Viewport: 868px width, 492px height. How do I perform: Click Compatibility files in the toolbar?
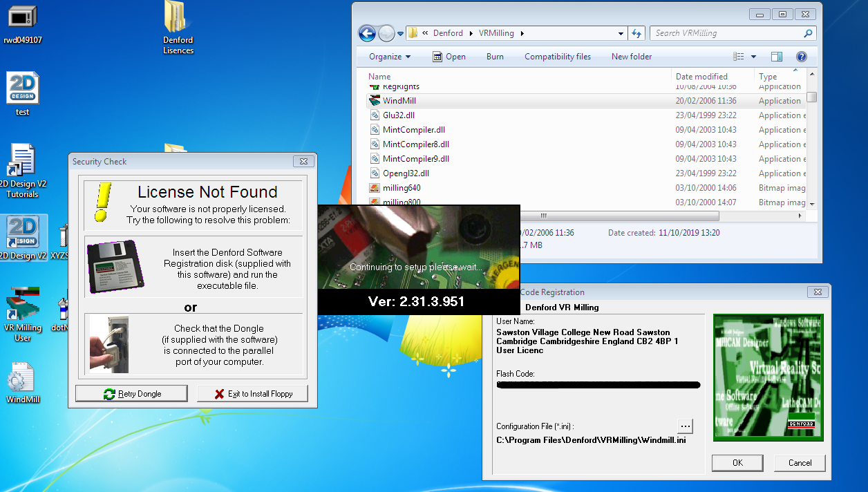coord(557,57)
